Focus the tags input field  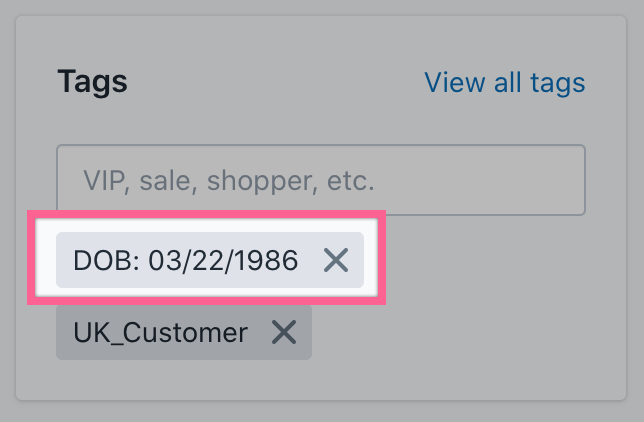pyautogui.click(x=320, y=181)
